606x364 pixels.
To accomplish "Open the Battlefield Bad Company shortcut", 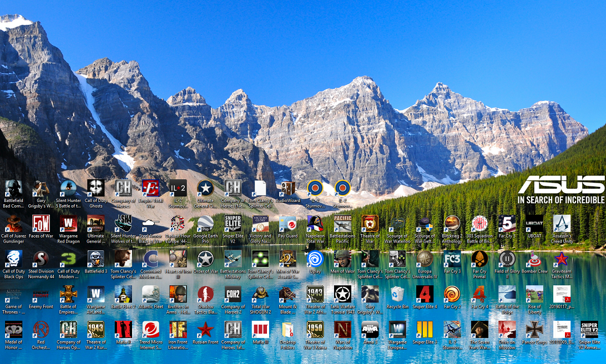I will tap(13, 189).
